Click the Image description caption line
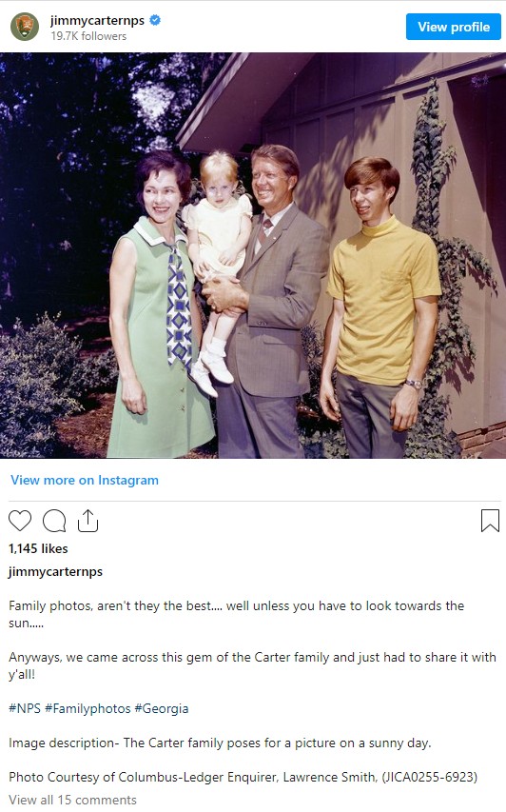This screenshot has height=812, width=506. [x=220, y=743]
